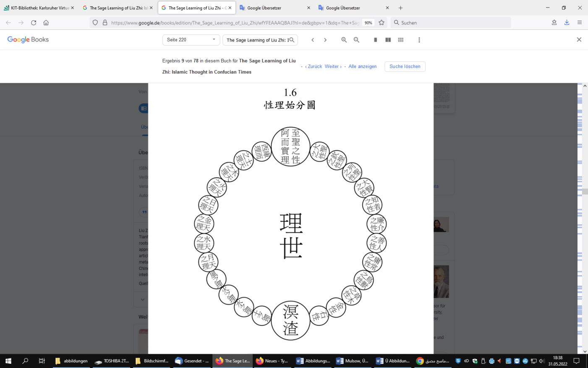Click the in-book search text field
This screenshot has width=588, height=368.
click(x=257, y=40)
